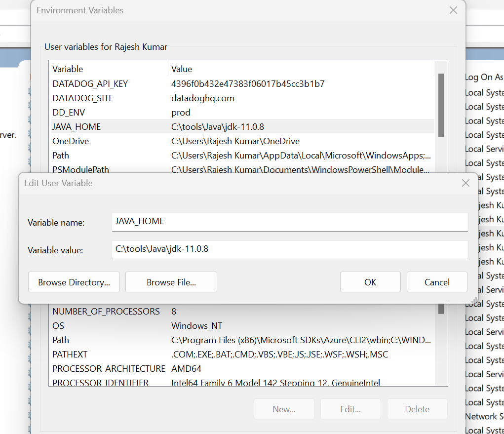Screen dimensions: 504x434
Task: Cancel the Edit User Variable dialog
Action: [x=437, y=282]
